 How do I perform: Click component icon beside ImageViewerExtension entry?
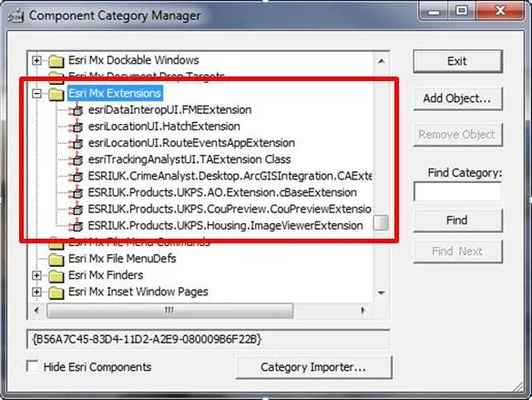[76, 226]
